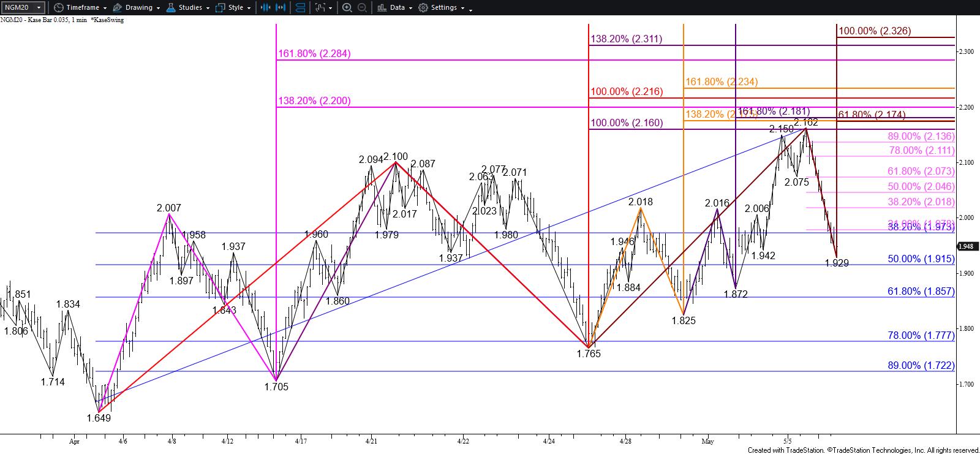Select the 89.00% (2.136) retracement label
This screenshot has height=454, width=980.
click(921, 137)
